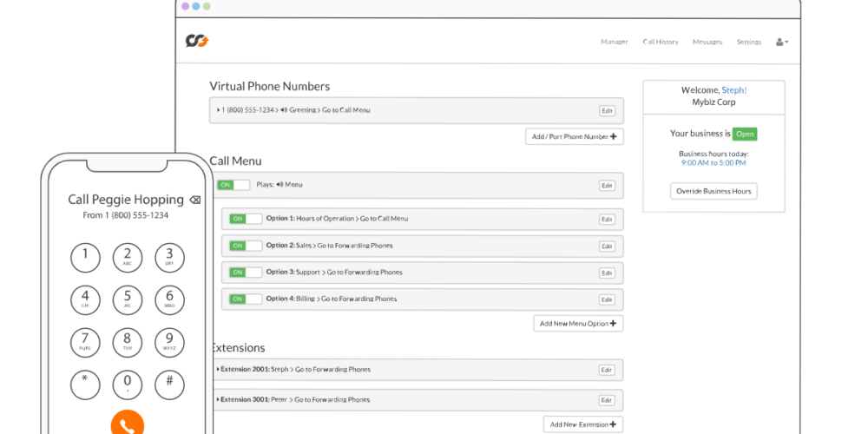This screenshot has height=434, width=868.
Task: Click the company logo in the header
Action: (x=197, y=41)
